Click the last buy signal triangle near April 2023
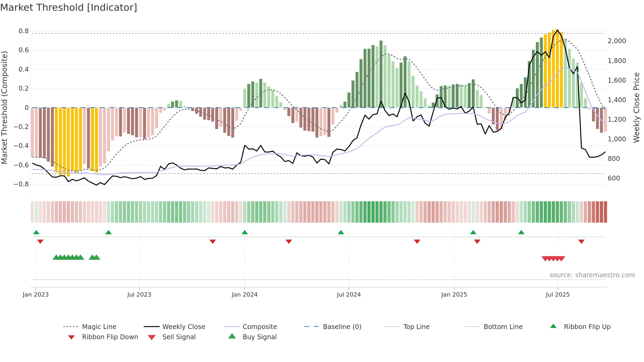The width and height of the screenshot is (644, 362). (x=97, y=257)
